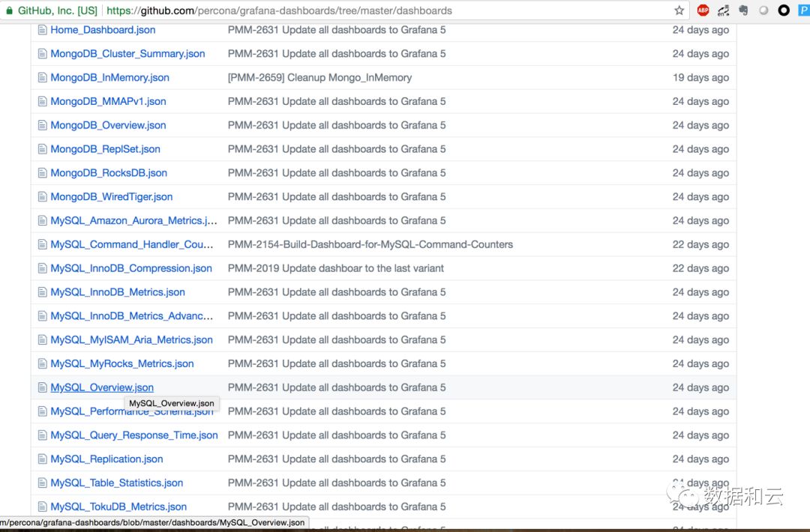Image resolution: width=810 pixels, height=532 pixels.
Task: Select the file icon beside MySQL_InnoDB_Compression.json
Action: 42,268
